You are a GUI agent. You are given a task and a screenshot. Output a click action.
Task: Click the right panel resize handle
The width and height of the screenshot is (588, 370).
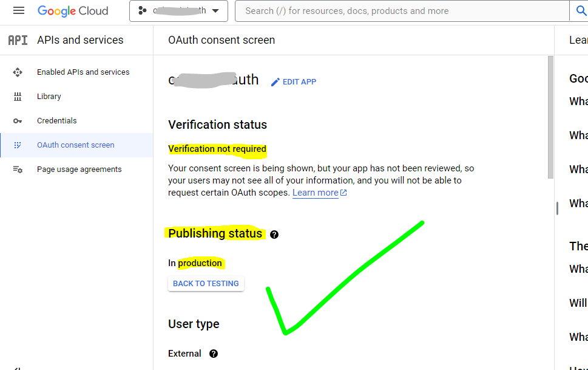[x=557, y=208]
